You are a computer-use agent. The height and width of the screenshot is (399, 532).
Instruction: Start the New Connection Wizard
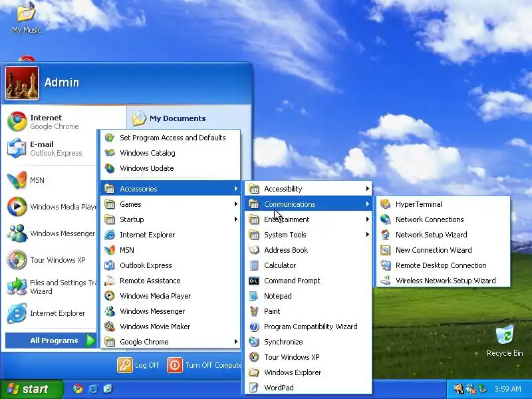pos(443,250)
